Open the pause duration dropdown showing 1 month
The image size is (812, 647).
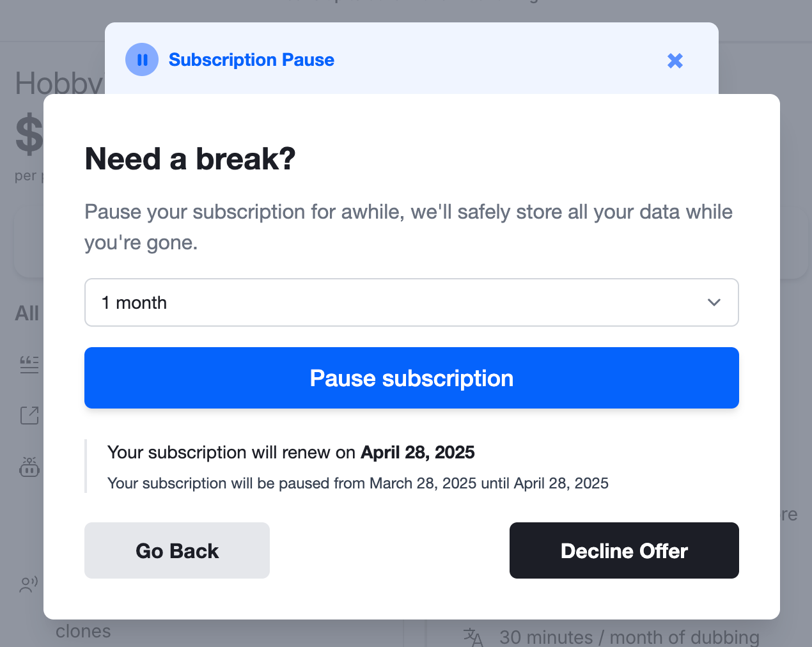[411, 302]
